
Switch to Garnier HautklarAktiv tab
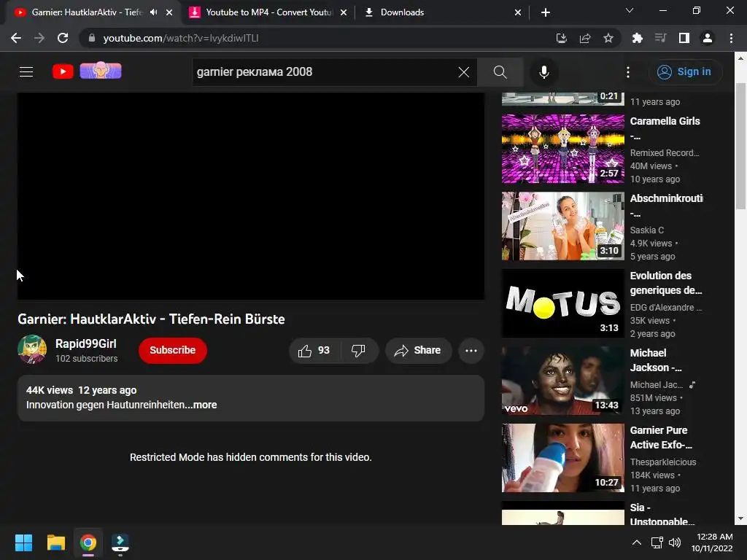pos(86,12)
